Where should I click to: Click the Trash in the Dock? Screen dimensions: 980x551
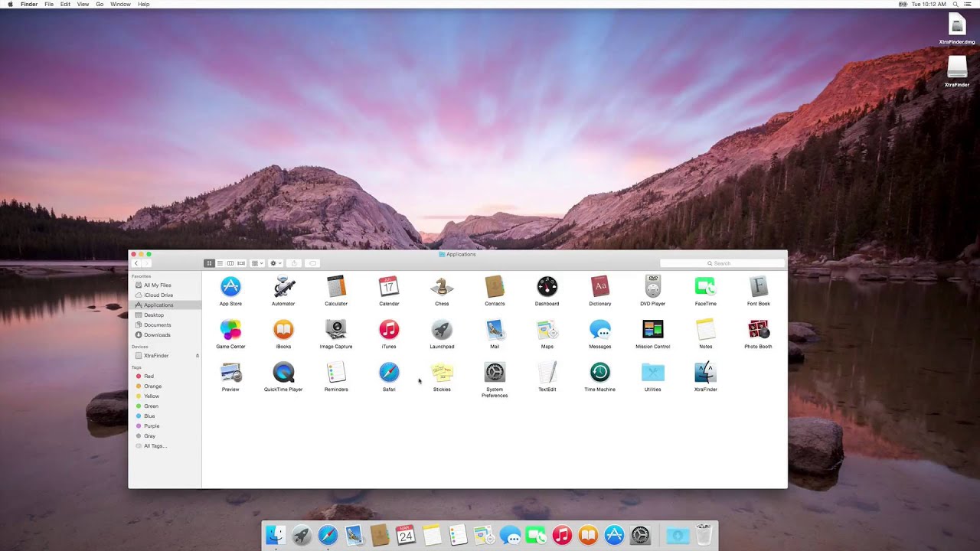(704, 535)
